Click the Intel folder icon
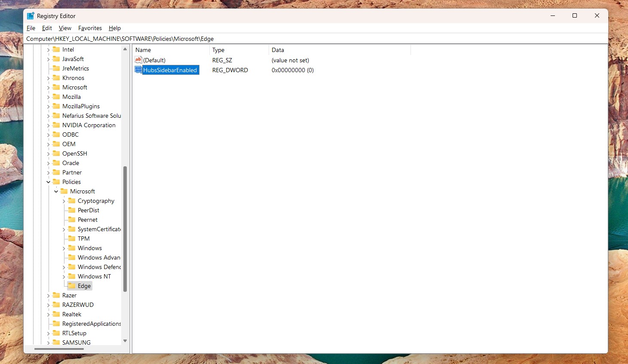The image size is (628, 364). tap(56, 49)
